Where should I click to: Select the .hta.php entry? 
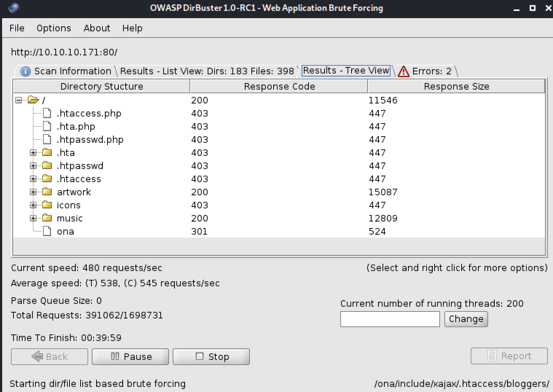click(x=76, y=126)
